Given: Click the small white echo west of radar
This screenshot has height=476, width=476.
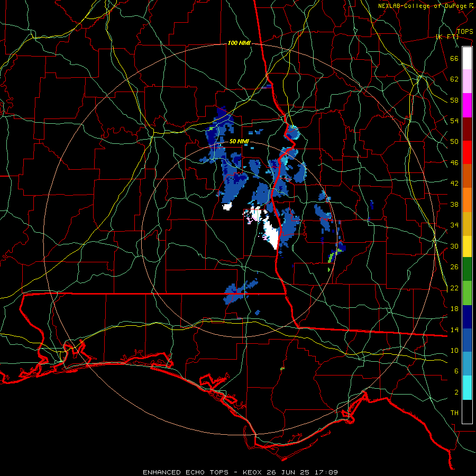Looking at the screenshot, I should pos(227,206).
